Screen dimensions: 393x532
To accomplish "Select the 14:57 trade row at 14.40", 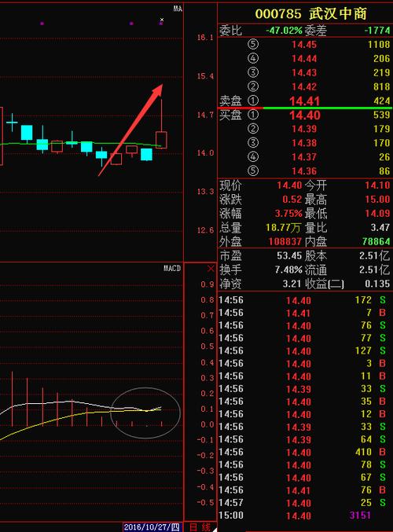I will point(305,502).
